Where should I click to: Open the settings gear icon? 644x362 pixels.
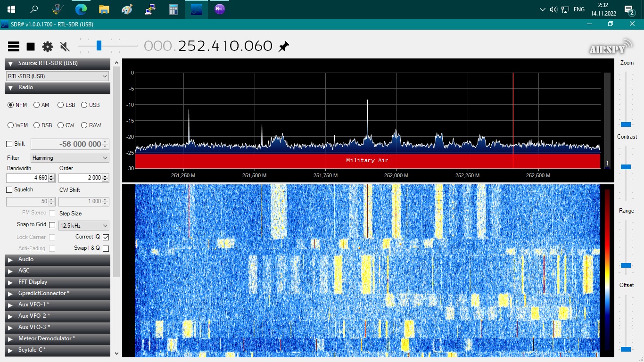[x=48, y=46]
